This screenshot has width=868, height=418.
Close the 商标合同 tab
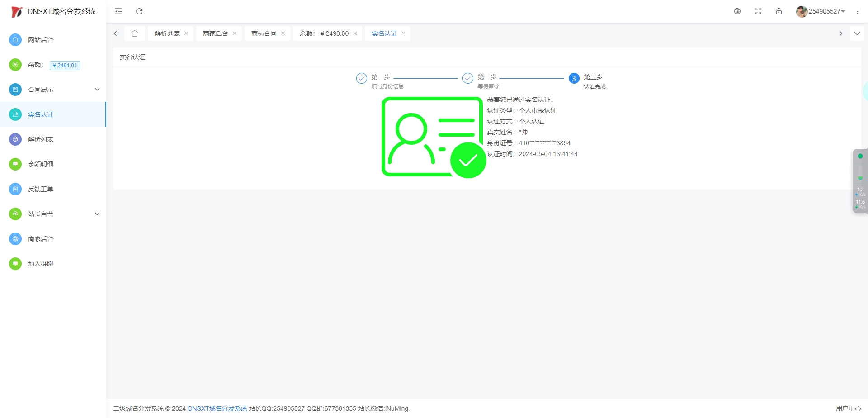pos(283,33)
